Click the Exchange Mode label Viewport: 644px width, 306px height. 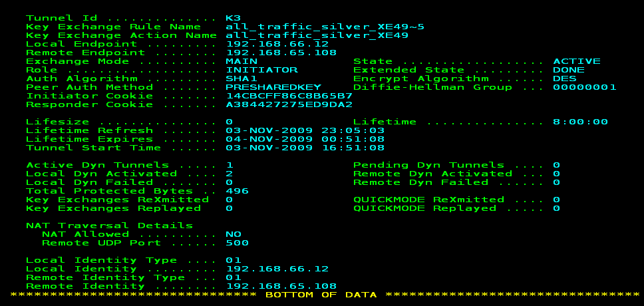coord(78,61)
